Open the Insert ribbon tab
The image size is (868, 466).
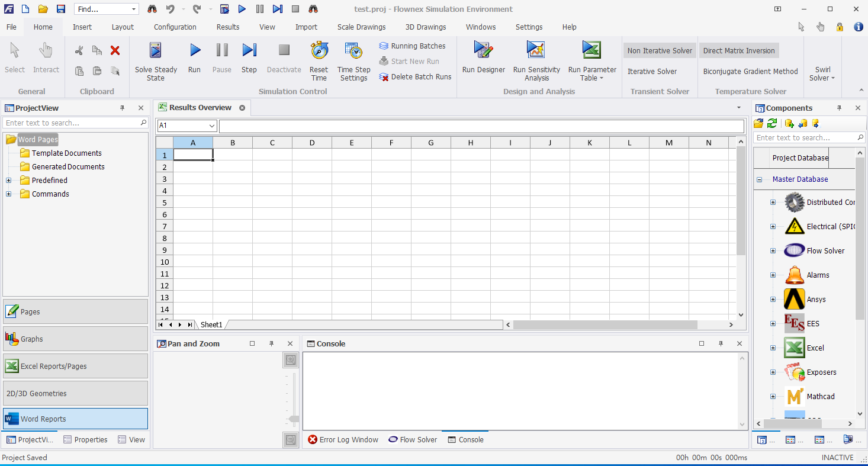(x=82, y=27)
